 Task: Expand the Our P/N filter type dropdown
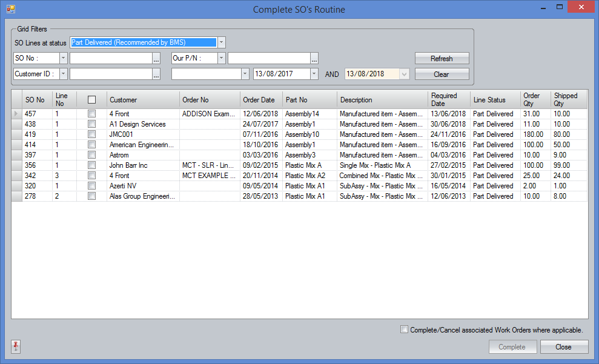coord(221,58)
